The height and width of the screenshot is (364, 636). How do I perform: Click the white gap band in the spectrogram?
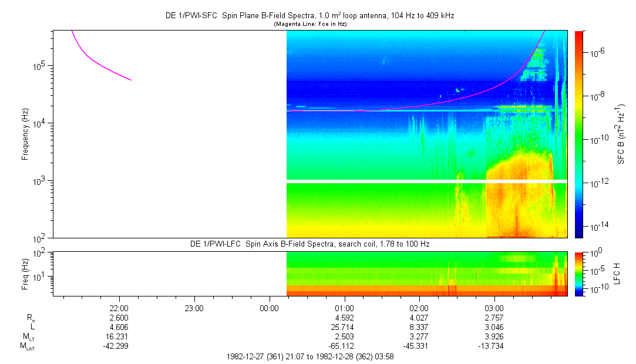427,181
